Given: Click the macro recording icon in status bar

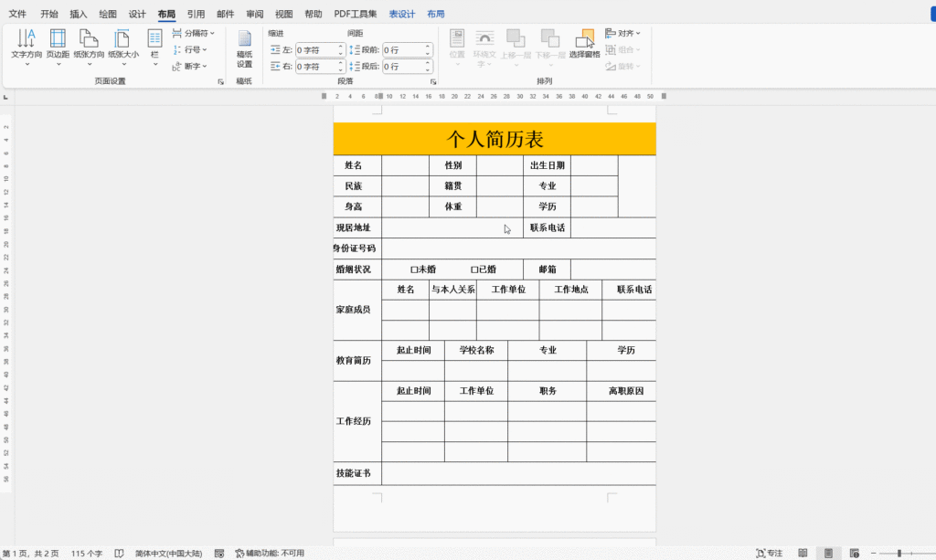Looking at the screenshot, I should [x=219, y=554].
